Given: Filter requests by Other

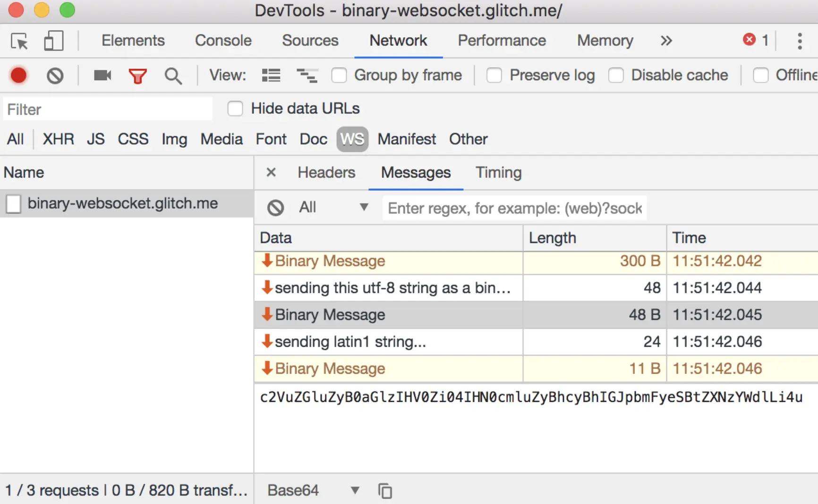Looking at the screenshot, I should [x=469, y=139].
